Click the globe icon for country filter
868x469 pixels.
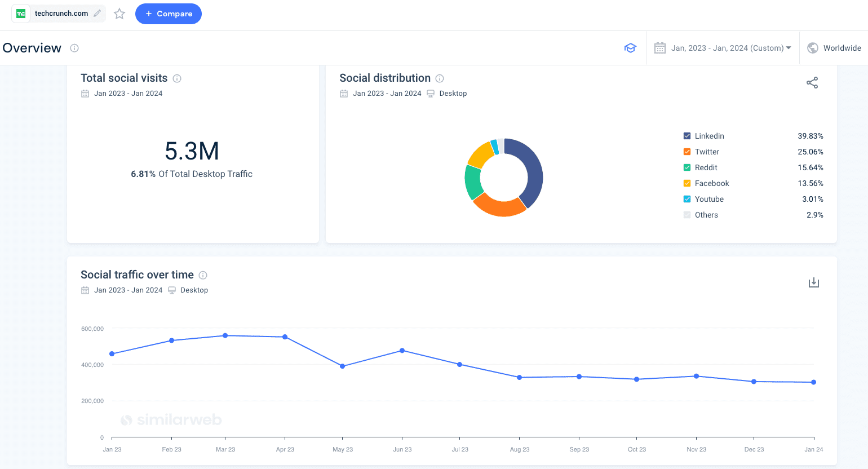pyautogui.click(x=813, y=48)
